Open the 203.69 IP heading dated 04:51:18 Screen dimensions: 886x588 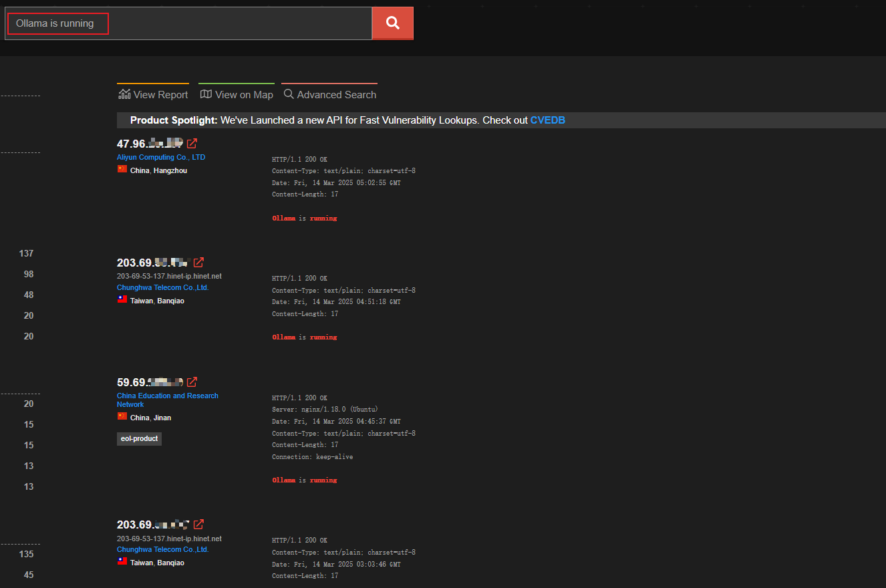click(154, 263)
